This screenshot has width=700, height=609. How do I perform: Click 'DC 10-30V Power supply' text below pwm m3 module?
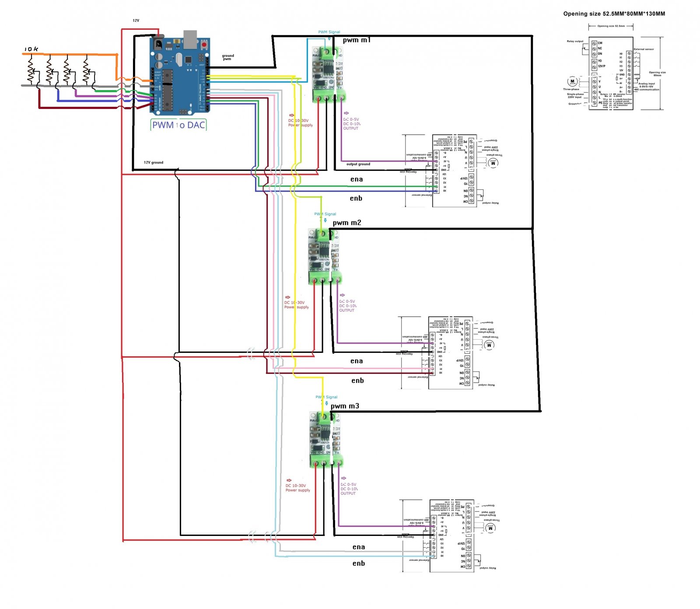(297, 488)
